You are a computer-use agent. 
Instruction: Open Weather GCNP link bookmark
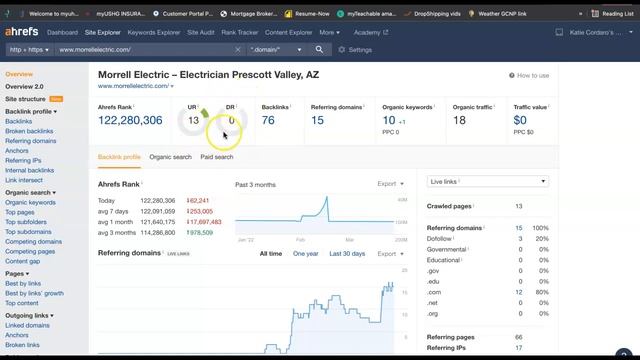(497, 14)
